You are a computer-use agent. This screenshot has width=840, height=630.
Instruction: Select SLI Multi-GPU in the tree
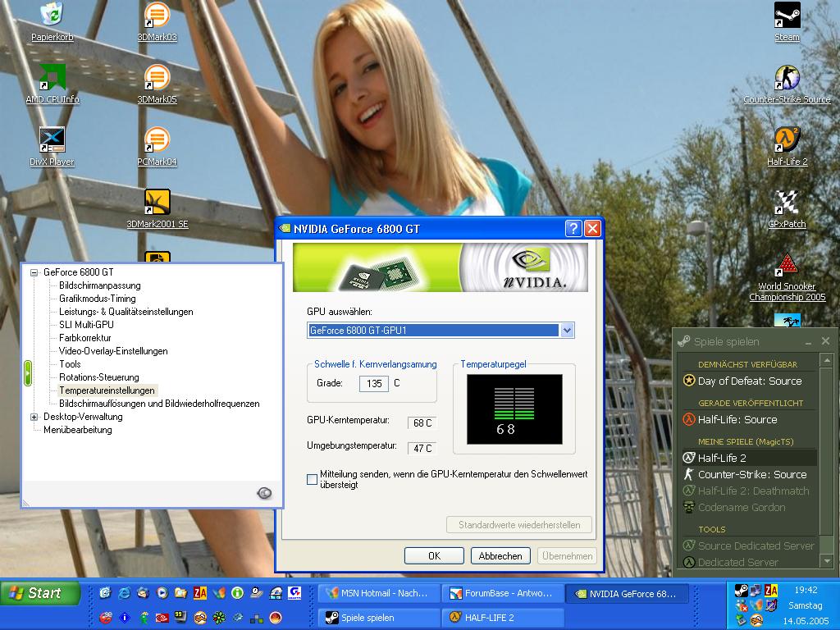[x=86, y=325]
